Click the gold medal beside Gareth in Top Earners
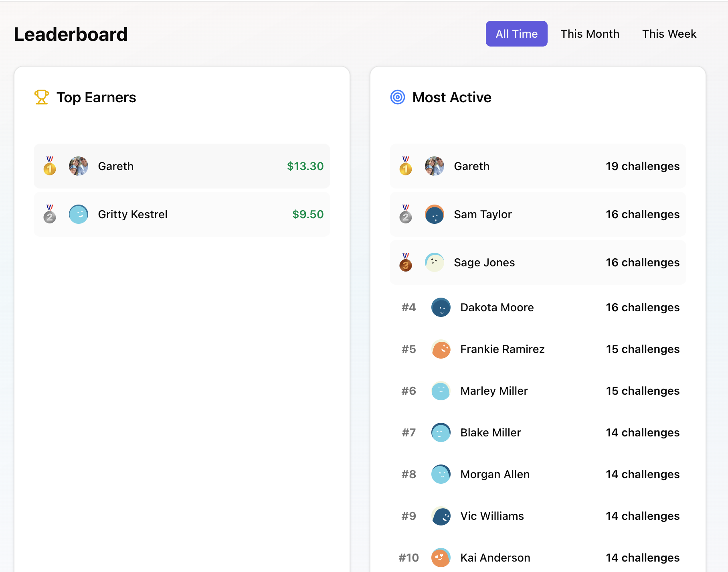This screenshot has width=728, height=572. pyautogui.click(x=50, y=166)
